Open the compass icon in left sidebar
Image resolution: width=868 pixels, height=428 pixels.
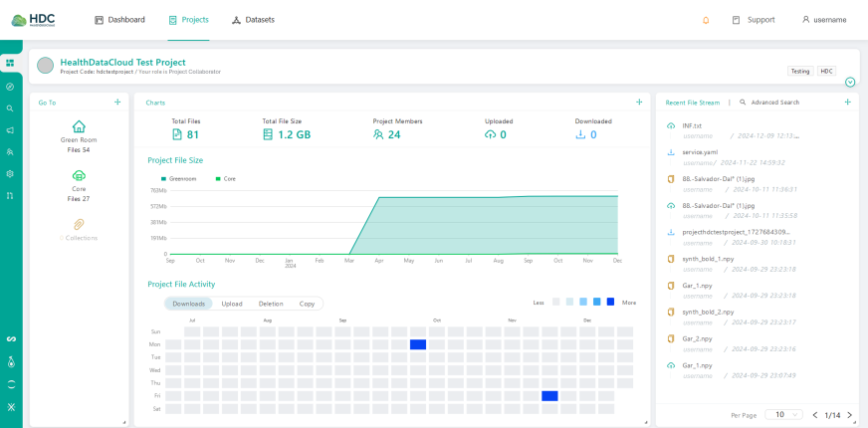[x=10, y=87]
